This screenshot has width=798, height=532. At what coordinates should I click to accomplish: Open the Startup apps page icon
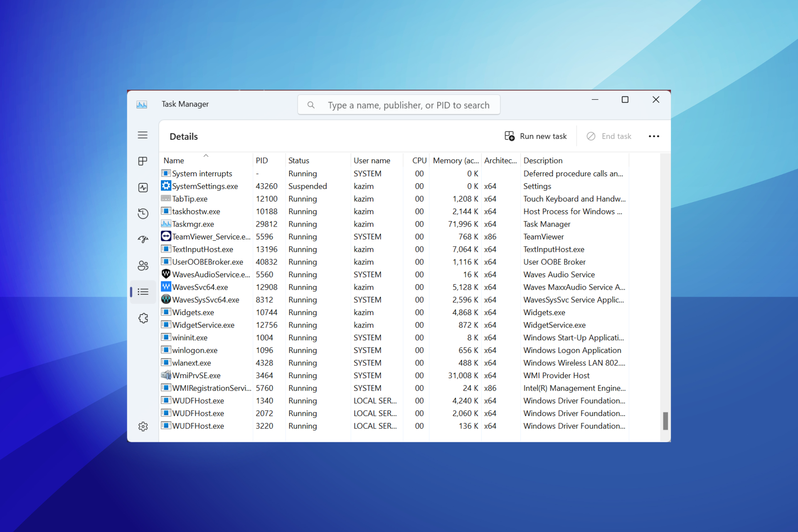tap(143, 239)
